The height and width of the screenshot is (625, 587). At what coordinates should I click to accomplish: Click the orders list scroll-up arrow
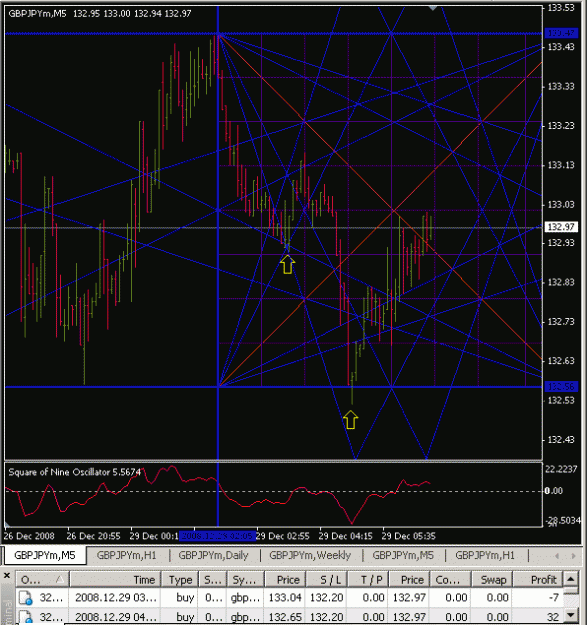pos(571,579)
